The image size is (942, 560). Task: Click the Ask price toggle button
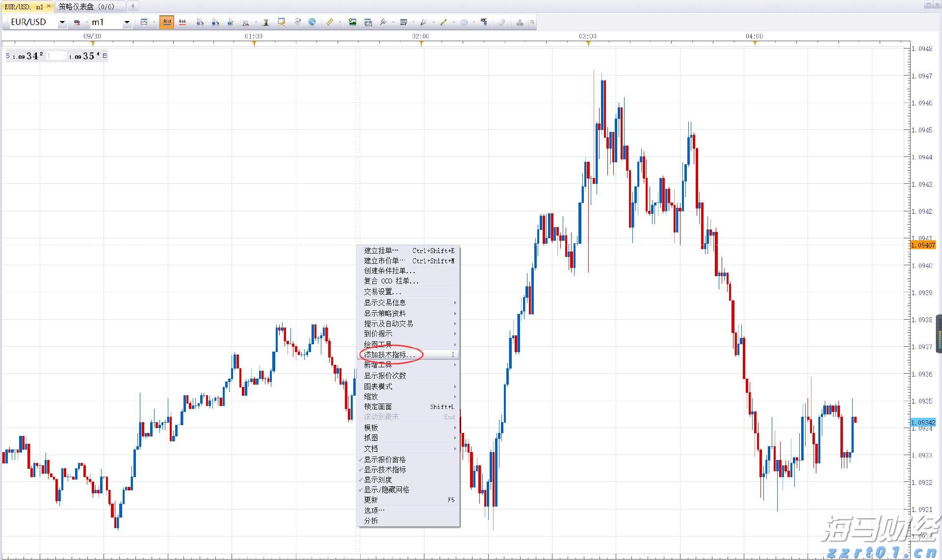tap(183, 22)
